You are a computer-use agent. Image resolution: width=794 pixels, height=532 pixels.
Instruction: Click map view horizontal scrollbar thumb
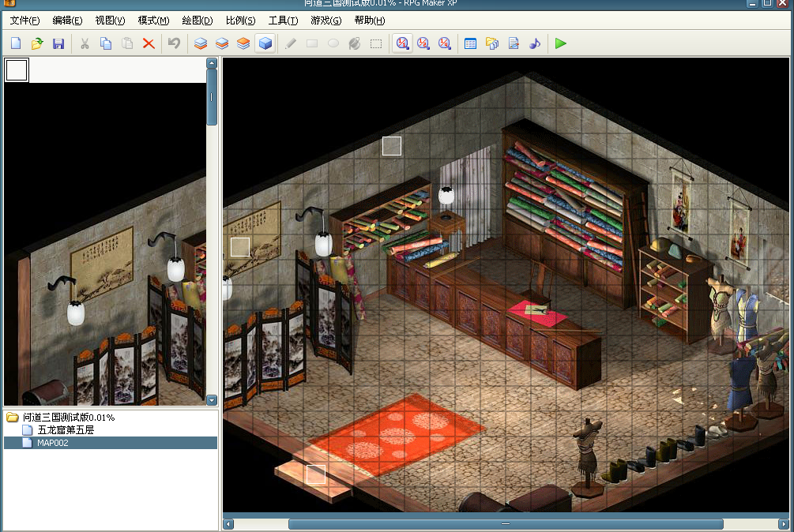tap(506, 524)
